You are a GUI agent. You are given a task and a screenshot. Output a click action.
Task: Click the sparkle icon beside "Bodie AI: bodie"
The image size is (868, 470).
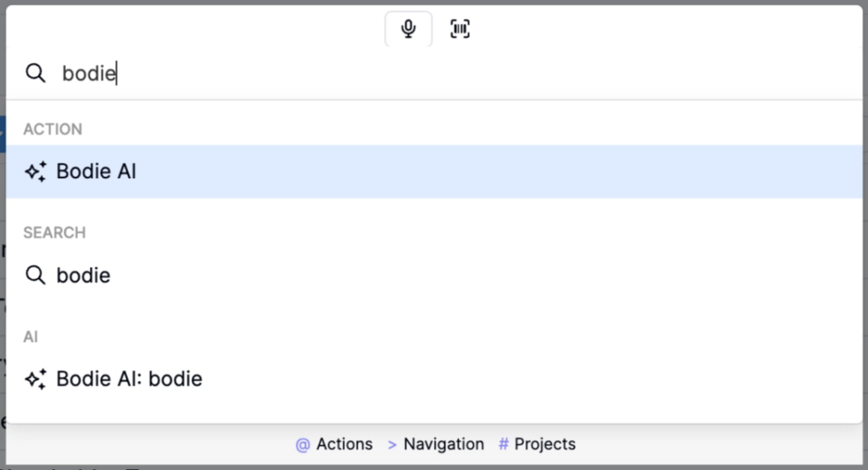point(36,379)
